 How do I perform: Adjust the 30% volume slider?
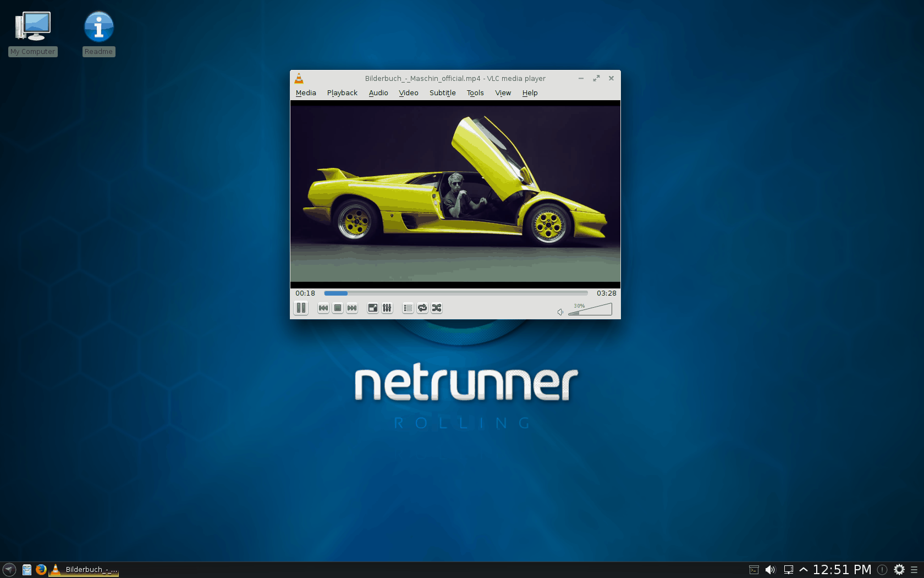pos(590,309)
